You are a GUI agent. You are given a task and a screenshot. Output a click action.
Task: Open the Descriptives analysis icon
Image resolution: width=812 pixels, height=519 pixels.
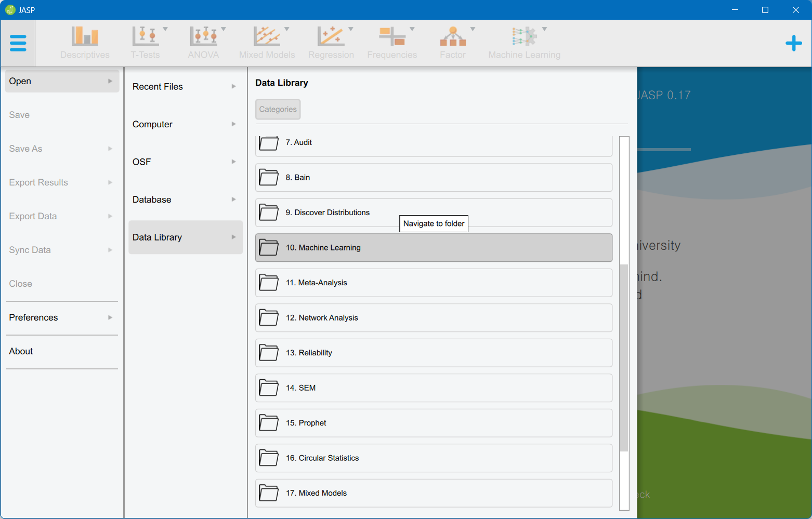[x=85, y=36]
